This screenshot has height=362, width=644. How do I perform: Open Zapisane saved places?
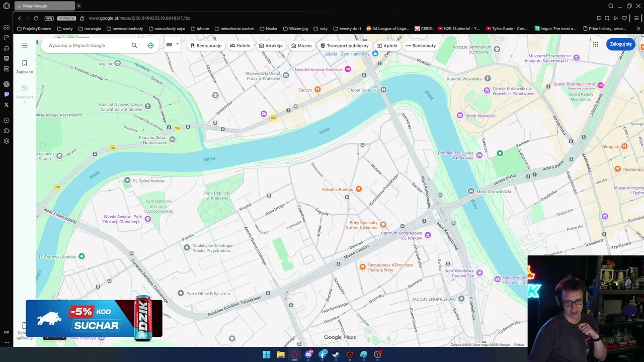click(x=25, y=66)
